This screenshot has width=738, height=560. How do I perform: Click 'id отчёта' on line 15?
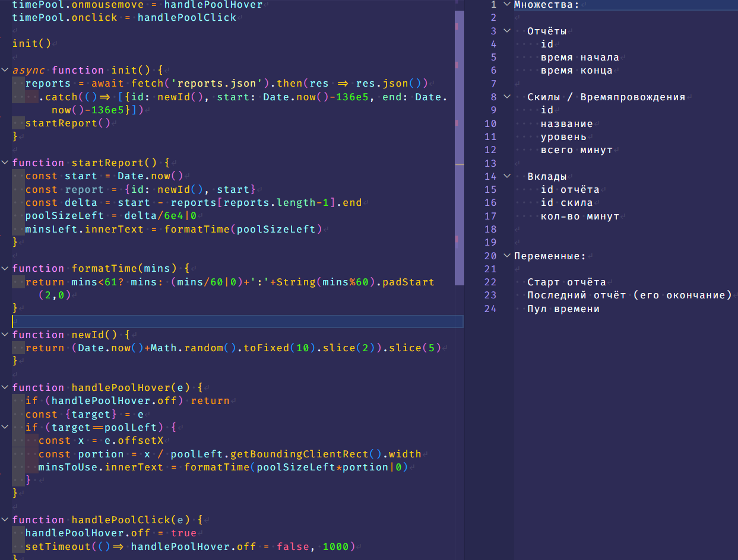pos(570,190)
